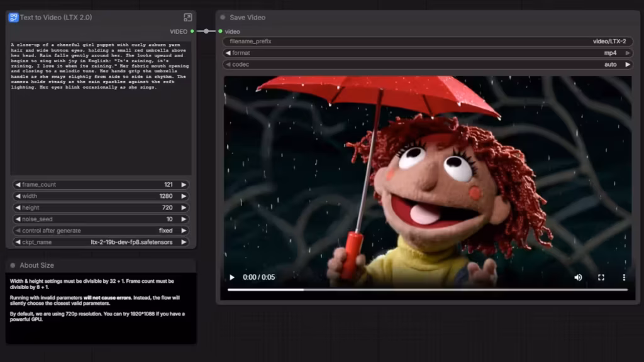This screenshot has width=644, height=362.
Task: Click the play button on the video preview
Action: coord(232,277)
